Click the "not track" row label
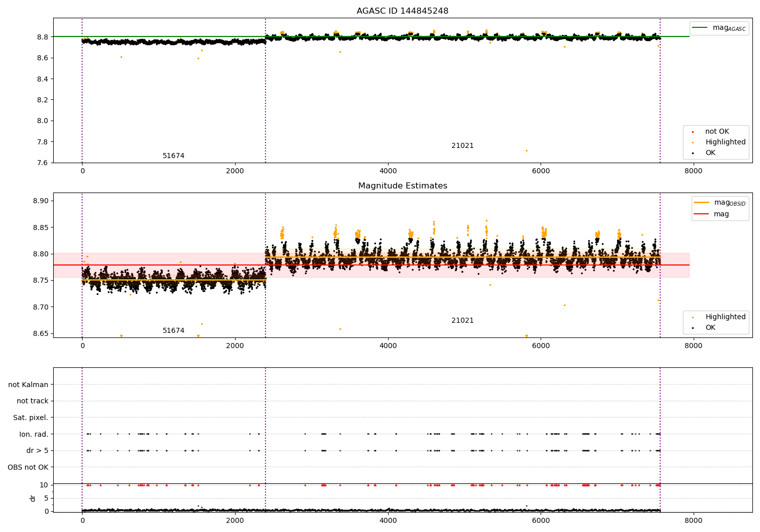Image resolution: width=760 pixels, height=532 pixels. (x=32, y=401)
